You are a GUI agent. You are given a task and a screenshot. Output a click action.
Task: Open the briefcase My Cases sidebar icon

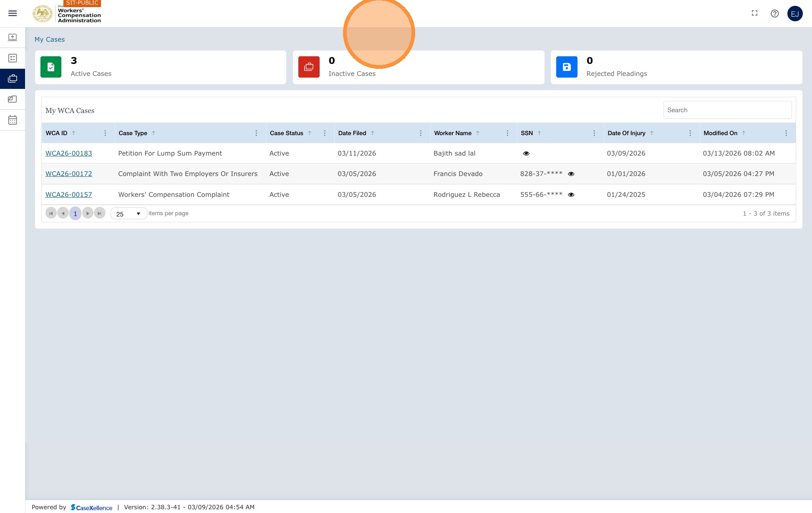pyautogui.click(x=13, y=78)
